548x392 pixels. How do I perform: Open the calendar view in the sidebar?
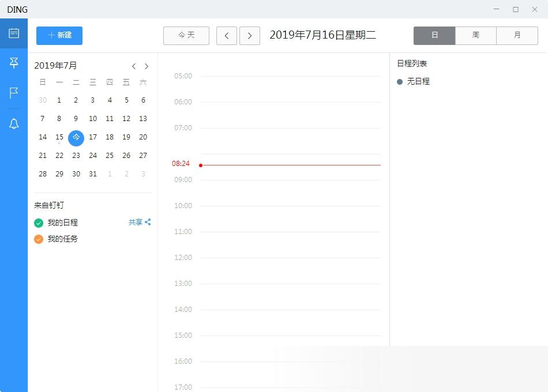click(x=14, y=33)
